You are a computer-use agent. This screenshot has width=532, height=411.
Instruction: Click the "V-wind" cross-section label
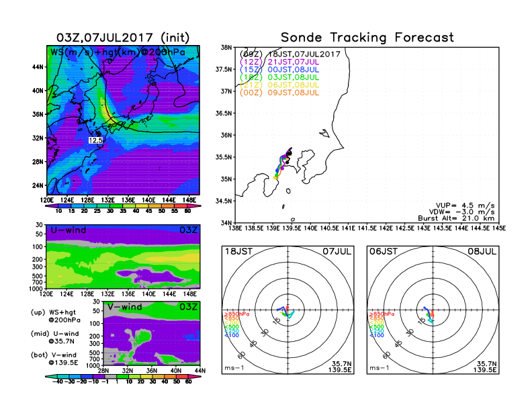click(x=124, y=307)
